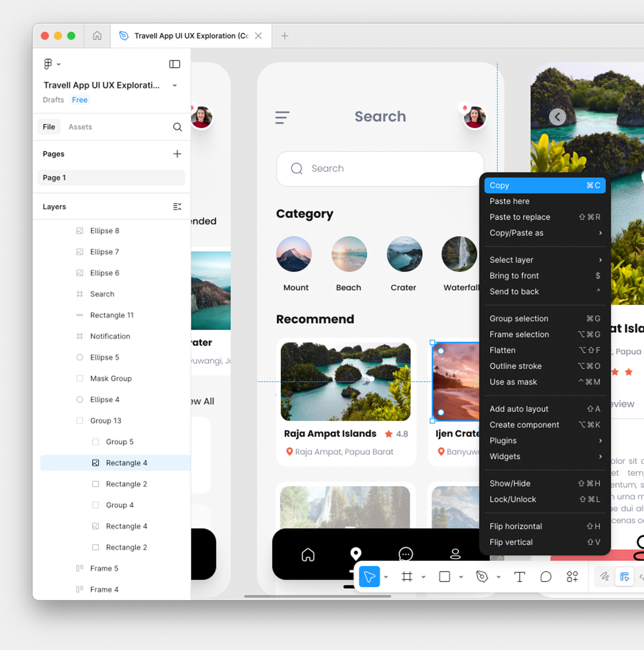Image resolution: width=644 pixels, height=650 pixels.
Task: Choose Paste to replace
Action: [545, 217]
